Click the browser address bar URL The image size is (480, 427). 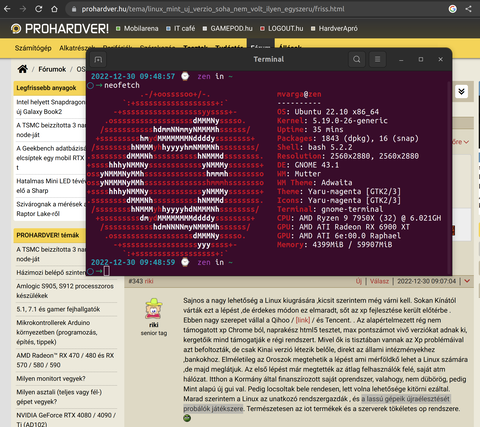pyautogui.click(x=213, y=9)
